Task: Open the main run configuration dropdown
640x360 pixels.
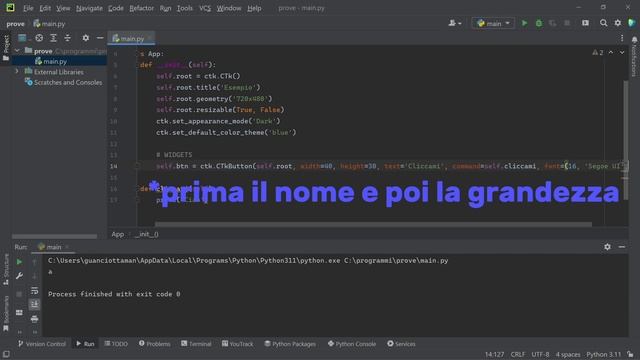Action: (x=493, y=23)
